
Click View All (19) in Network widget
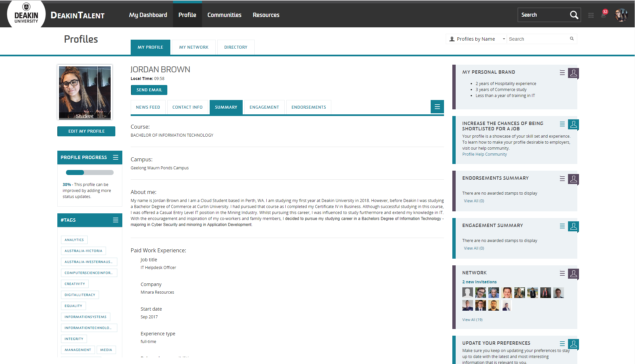(x=472, y=320)
